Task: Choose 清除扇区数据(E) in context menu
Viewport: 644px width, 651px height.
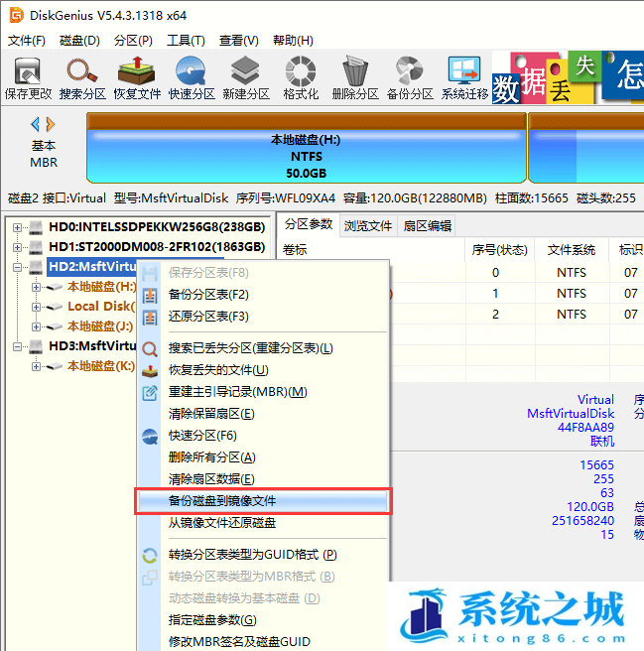Action: click(x=263, y=479)
